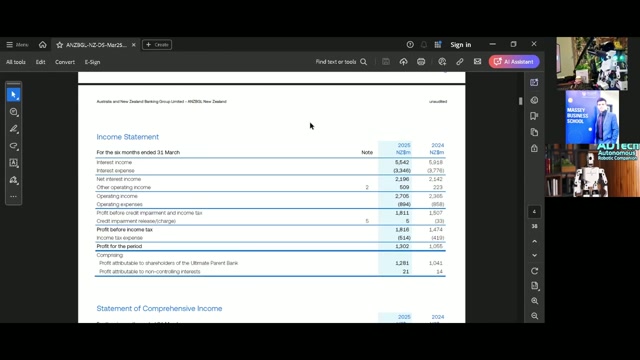
Task: Open the AI Assistant button
Action: point(514,62)
